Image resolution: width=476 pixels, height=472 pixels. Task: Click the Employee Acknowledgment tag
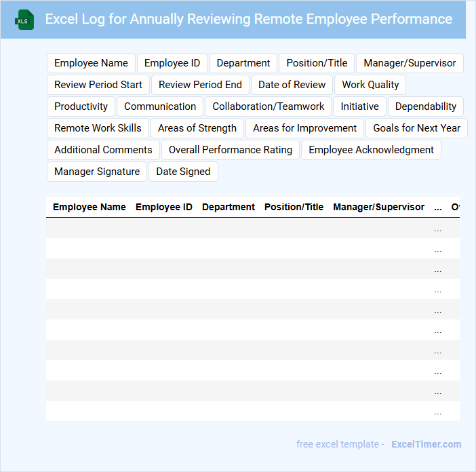371,150
